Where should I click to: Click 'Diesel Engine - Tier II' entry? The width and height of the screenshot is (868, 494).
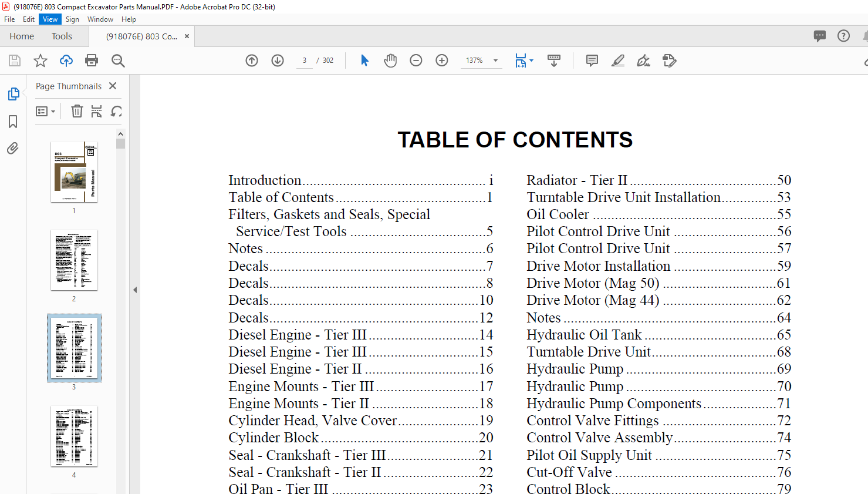point(361,369)
